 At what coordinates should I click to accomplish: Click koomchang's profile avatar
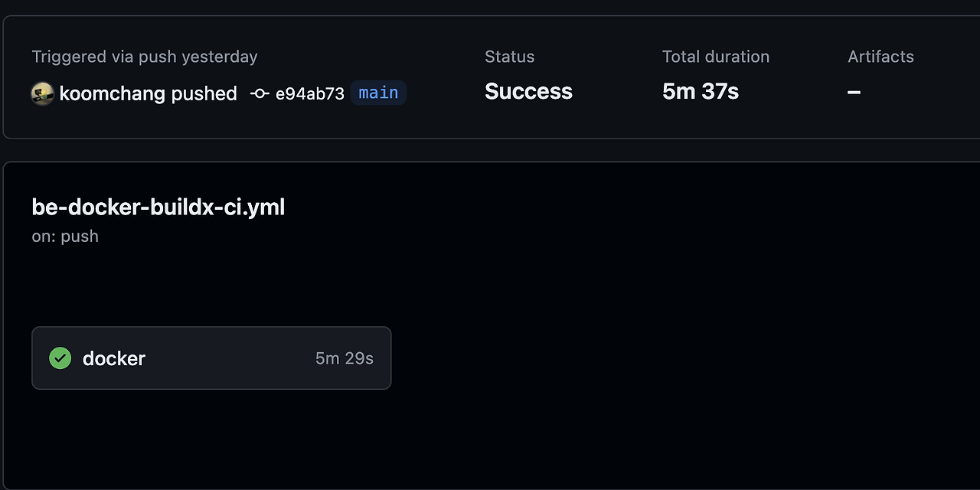tap(42, 93)
